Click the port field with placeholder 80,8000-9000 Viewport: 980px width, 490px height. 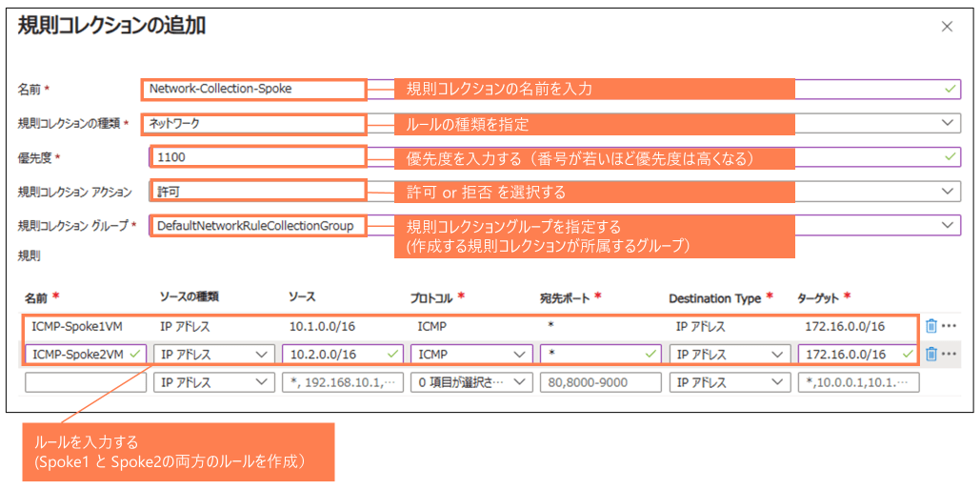tap(601, 382)
